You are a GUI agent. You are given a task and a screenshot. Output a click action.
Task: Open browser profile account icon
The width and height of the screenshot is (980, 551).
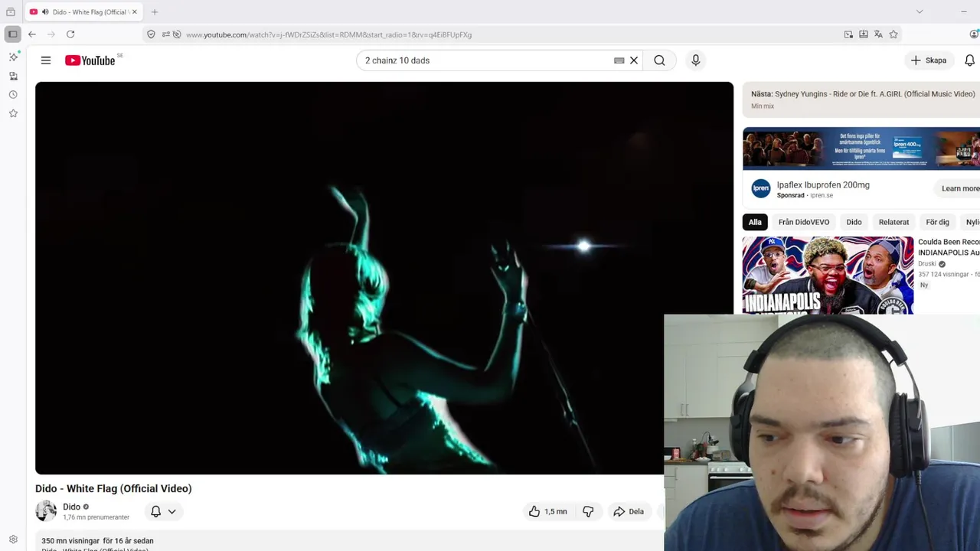pyautogui.click(x=974, y=34)
